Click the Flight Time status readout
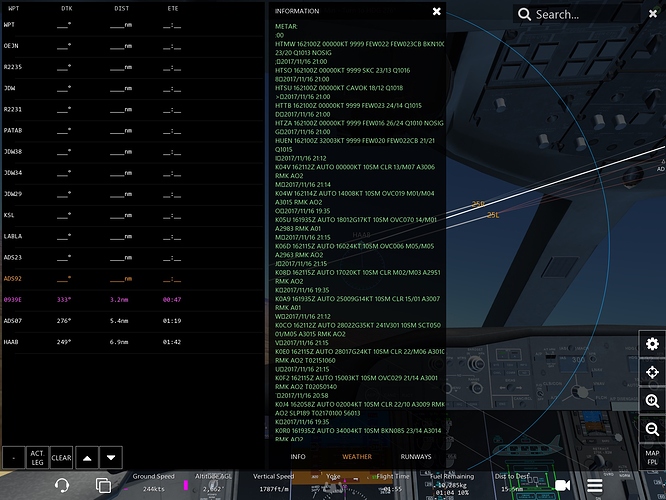666x500 pixels. pos(393,483)
